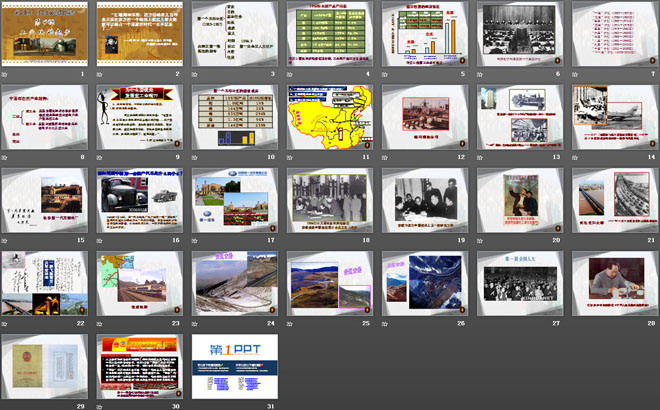Screen dimensions: 660x410
Task: Select slide 24 winding mountain road thumbnail
Action: [235, 283]
